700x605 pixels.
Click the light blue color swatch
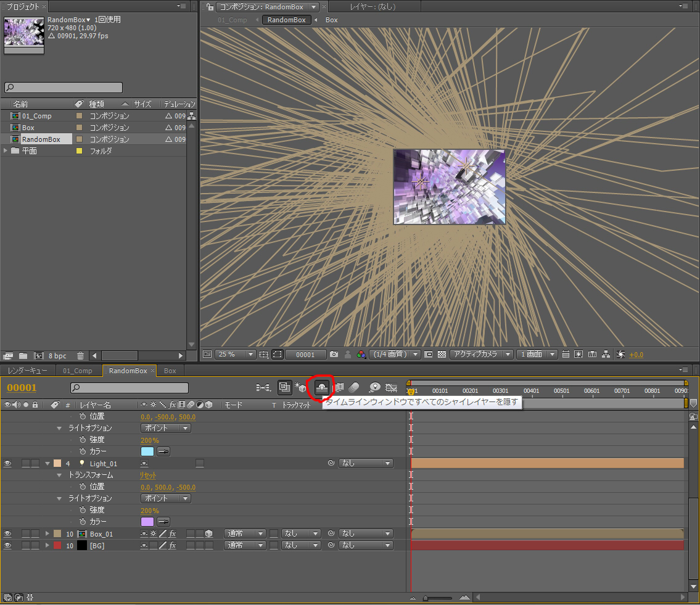(x=147, y=452)
